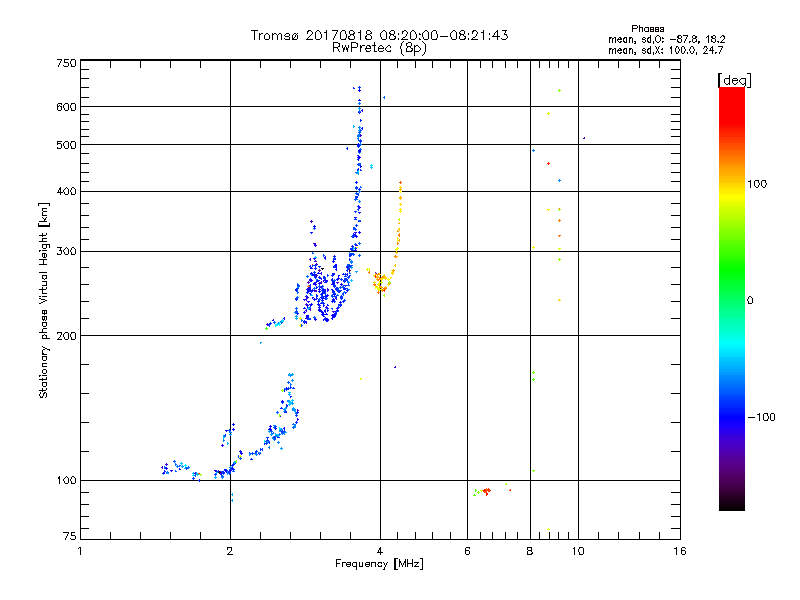
Task: Select the 'RwPretec (8p)' subtitle
Action: coord(379,48)
